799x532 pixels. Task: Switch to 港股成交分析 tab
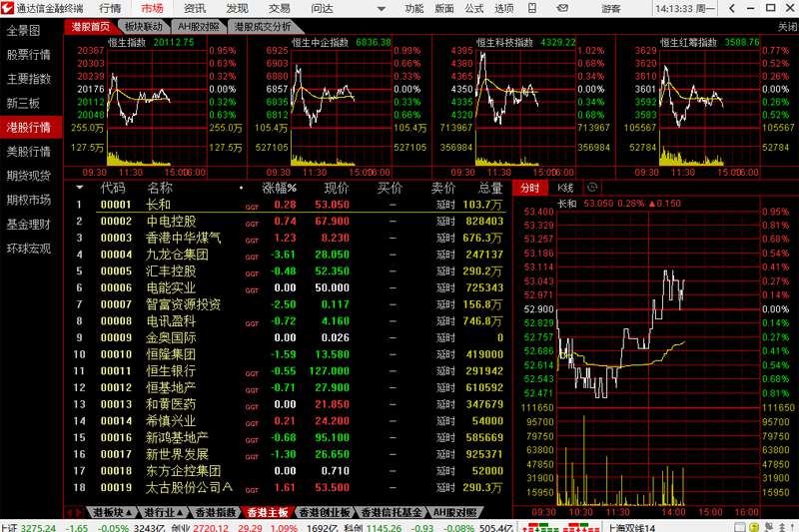tap(263, 27)
